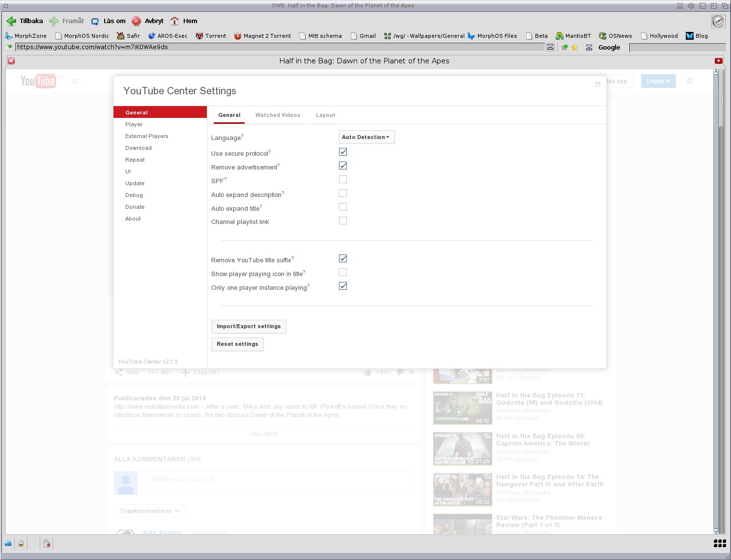Switch to the Watched Videos tab

point(278,115)
